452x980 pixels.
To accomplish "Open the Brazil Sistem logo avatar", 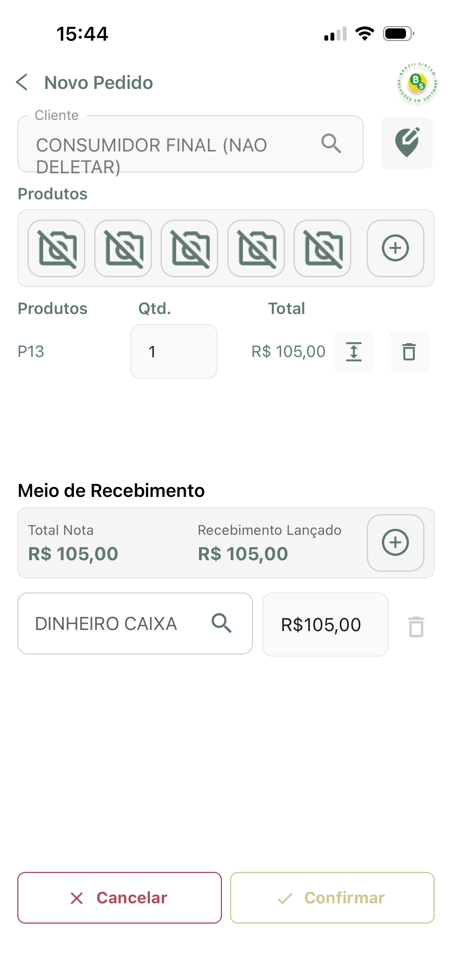I will click(417, 83).
